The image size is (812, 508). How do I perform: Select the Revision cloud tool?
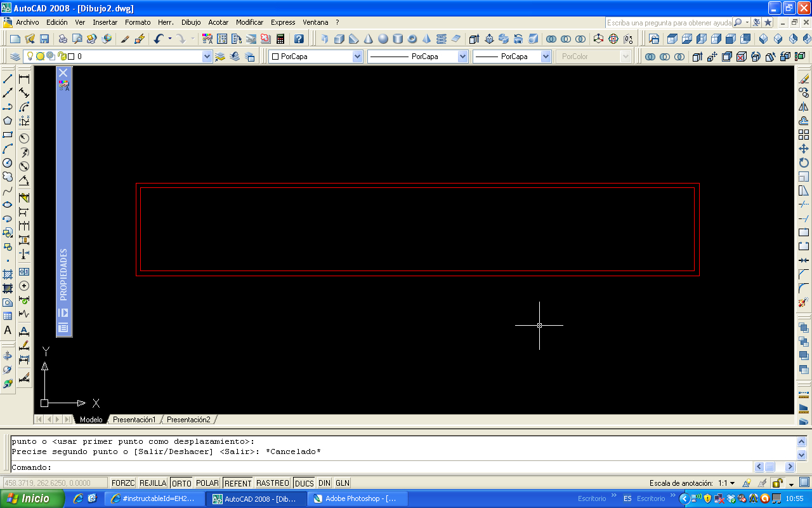(x=8, y=177)
